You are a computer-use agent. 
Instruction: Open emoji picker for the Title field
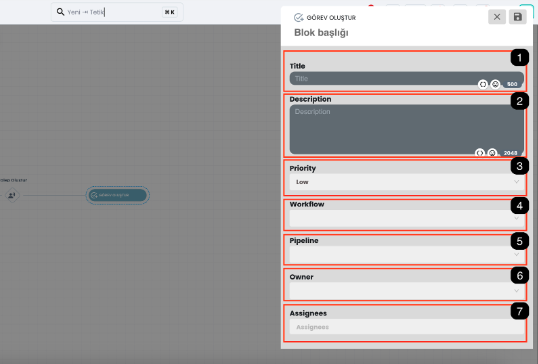(x=495, y=84)
